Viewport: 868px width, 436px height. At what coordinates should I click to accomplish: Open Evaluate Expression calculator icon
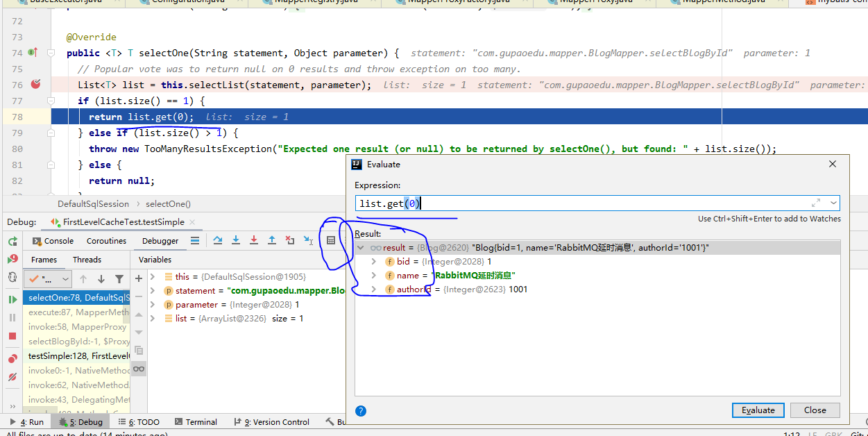pyautogui.click(x=331, y=240)
